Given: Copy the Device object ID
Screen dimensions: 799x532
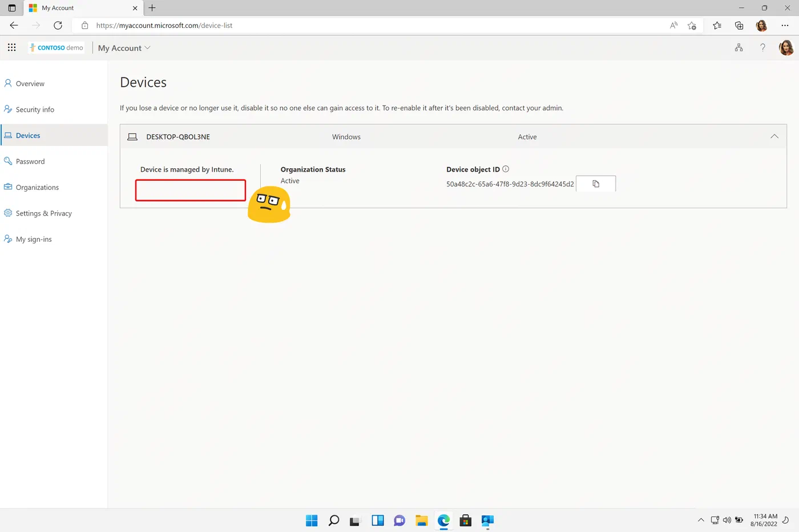Looking at the screenshot, I should click(596, 184).
